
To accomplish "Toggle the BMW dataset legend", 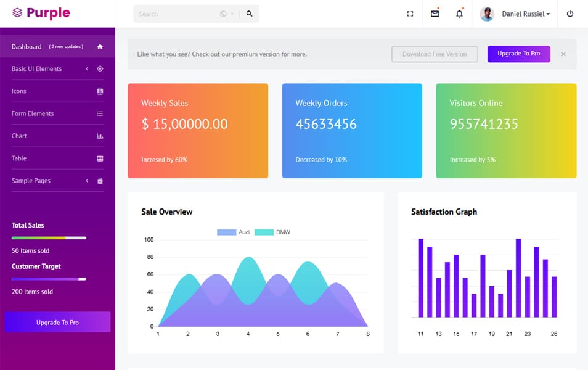I will coord(272,232).
